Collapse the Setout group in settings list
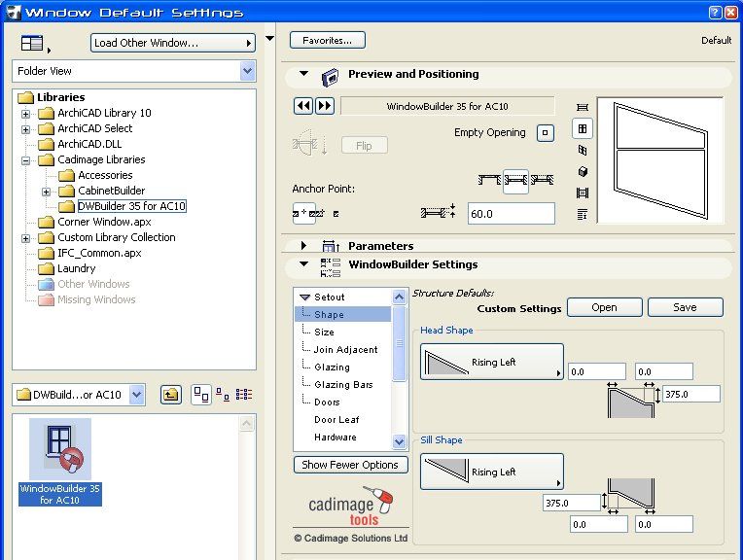 (304, 297)
